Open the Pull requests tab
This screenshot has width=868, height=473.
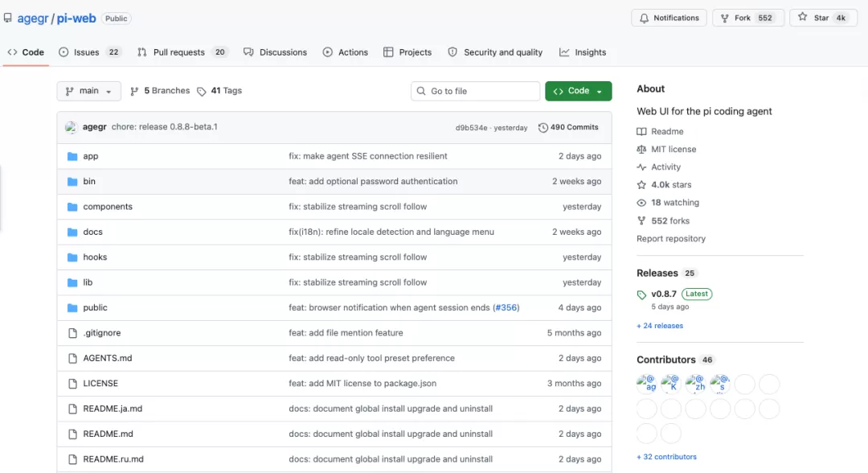pyautogui.click(x=182, y=52)
